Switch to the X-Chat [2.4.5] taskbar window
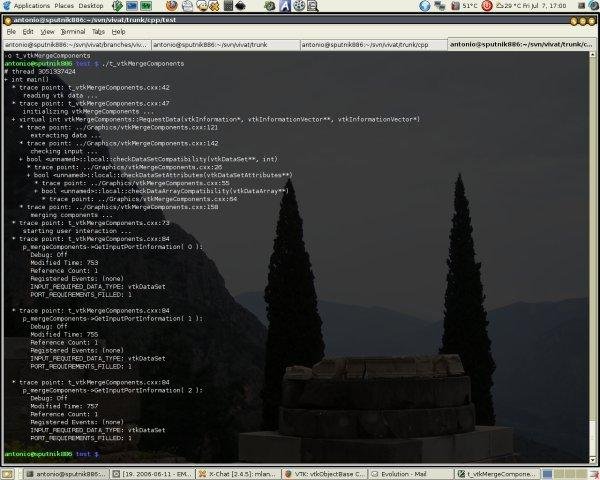 [x=239, y=474]
